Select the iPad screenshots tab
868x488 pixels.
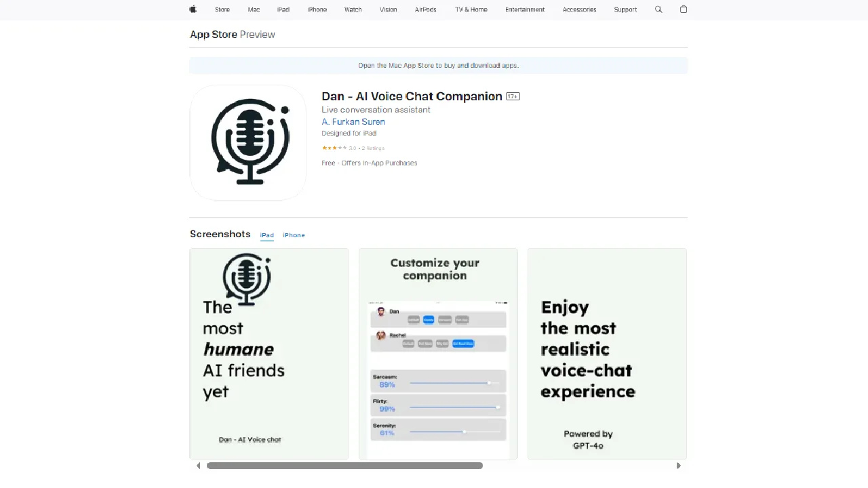coord(267,235)
